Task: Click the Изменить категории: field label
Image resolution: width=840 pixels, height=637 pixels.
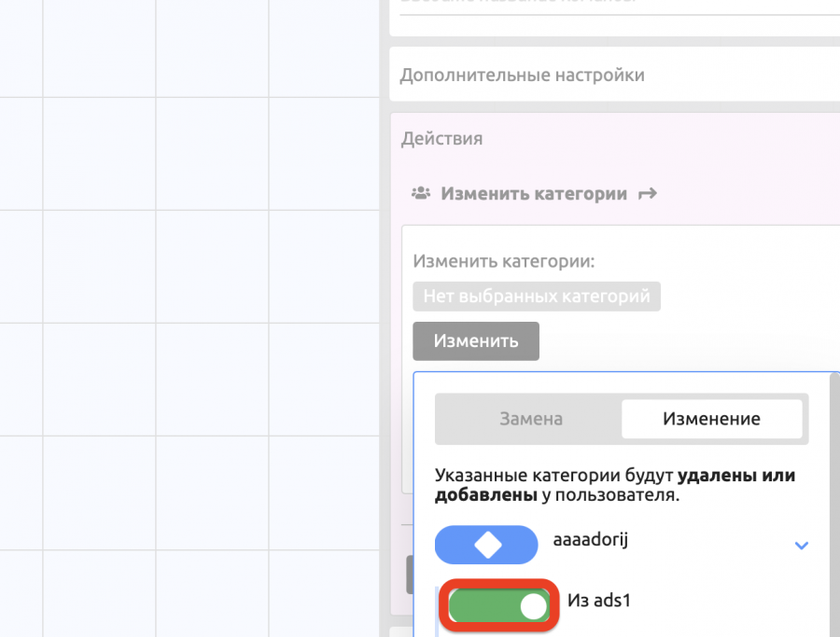Action: (x=504, y=261)
